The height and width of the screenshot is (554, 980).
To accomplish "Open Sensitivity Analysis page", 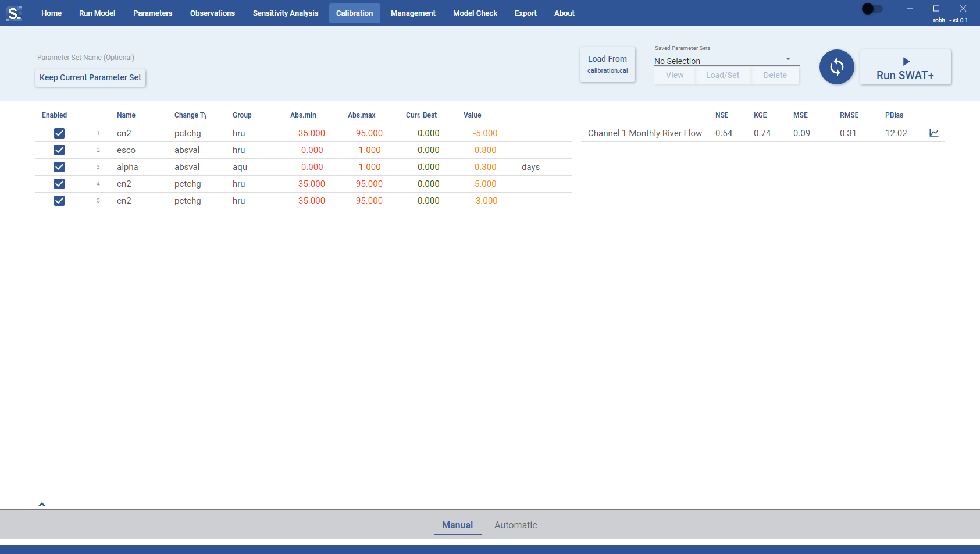I will (286, 13).
